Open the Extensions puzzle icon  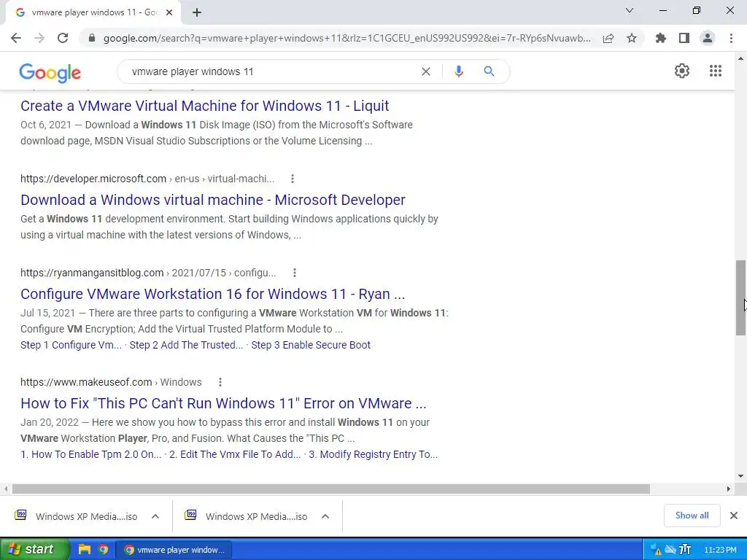pos(661,38)
